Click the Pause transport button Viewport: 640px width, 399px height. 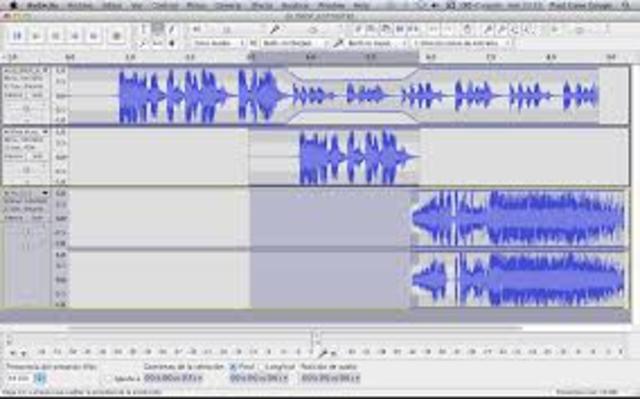point(17,36)
